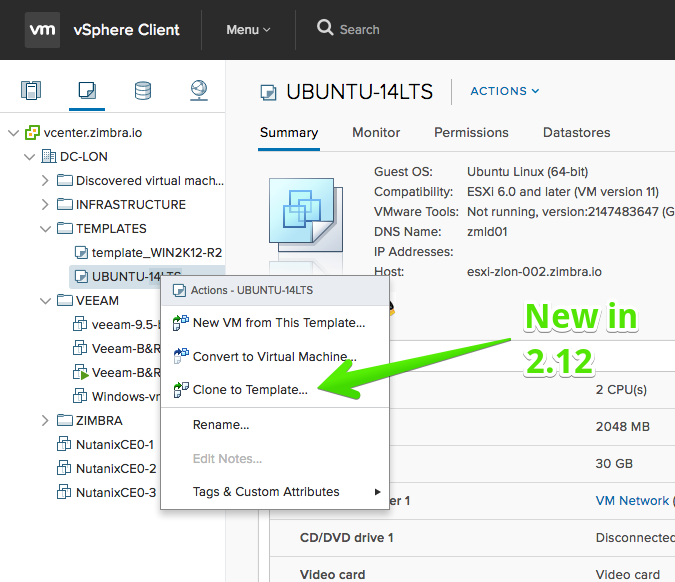Click the Video card row label

332,574
